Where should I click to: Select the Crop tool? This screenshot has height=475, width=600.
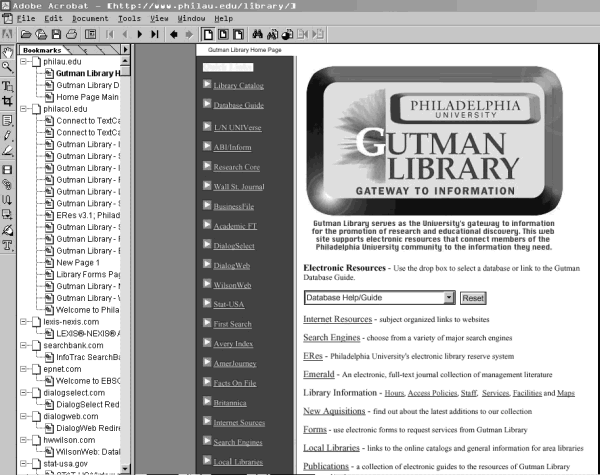click(x=7, y=101)
